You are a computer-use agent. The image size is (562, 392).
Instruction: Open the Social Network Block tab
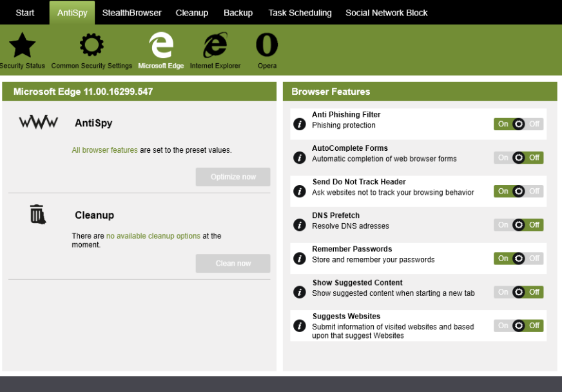pos(387,13)
